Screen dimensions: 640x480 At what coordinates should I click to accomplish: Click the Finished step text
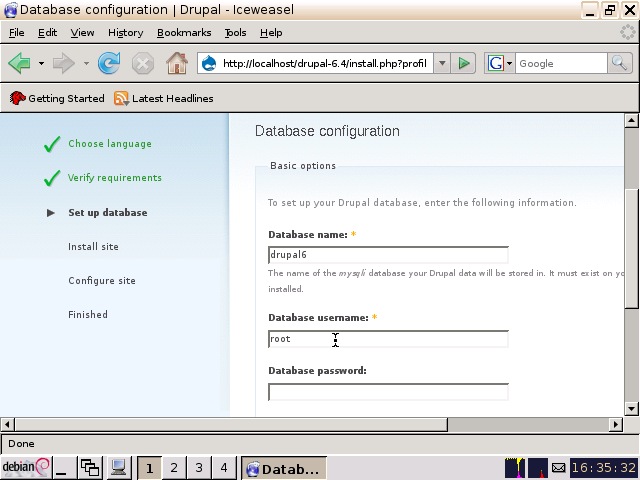tap(88, 315)
